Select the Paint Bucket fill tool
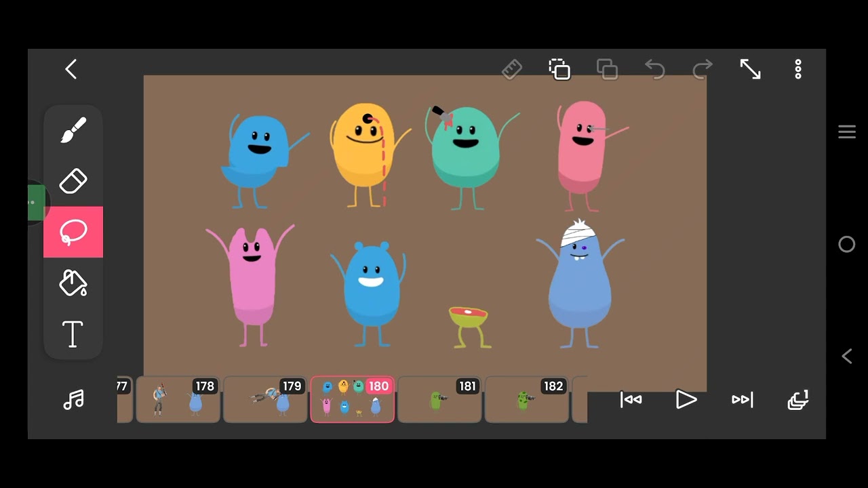 click(73, 283)
